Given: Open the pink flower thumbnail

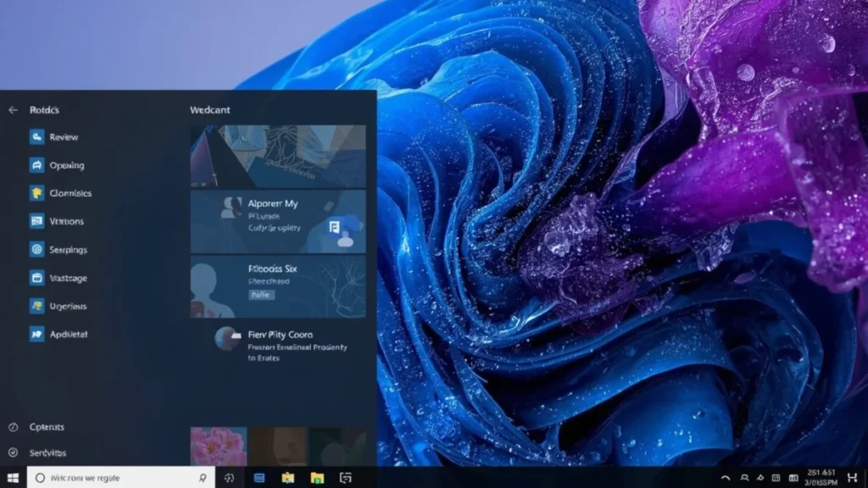Looking at the screenshot, I should pos(219,446).
